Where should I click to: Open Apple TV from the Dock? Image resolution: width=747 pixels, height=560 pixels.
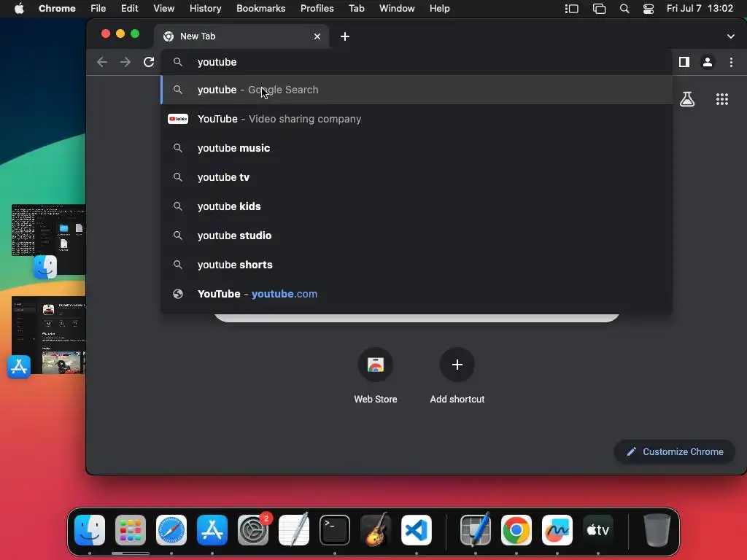pos(598,530)
